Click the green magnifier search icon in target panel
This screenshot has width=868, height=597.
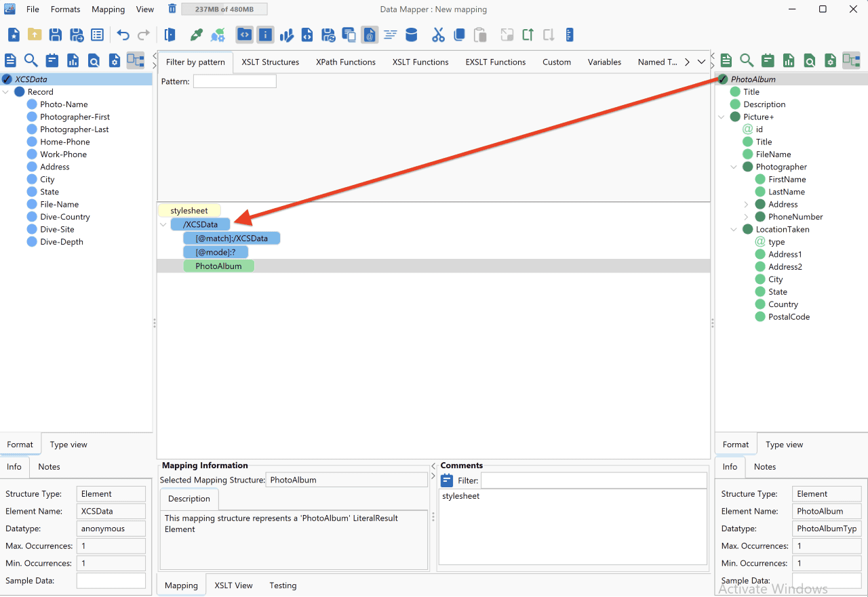click(x=747, y=60)
